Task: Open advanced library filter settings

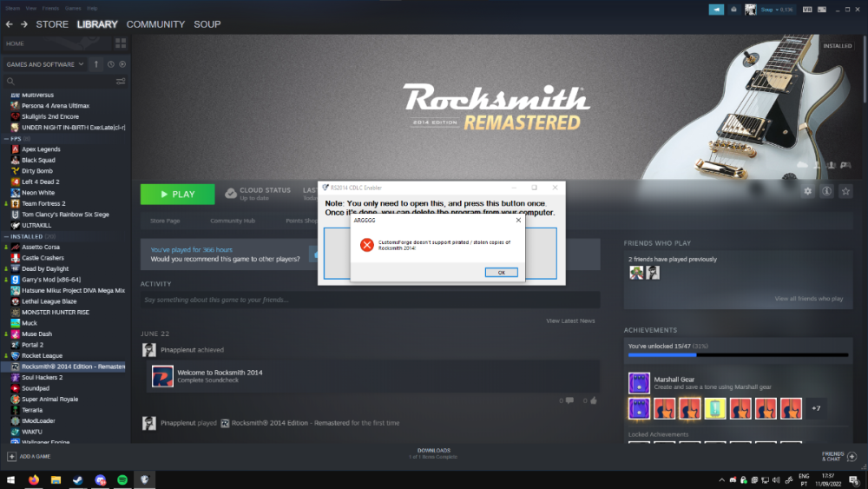Action: click(x=121, y=82)
